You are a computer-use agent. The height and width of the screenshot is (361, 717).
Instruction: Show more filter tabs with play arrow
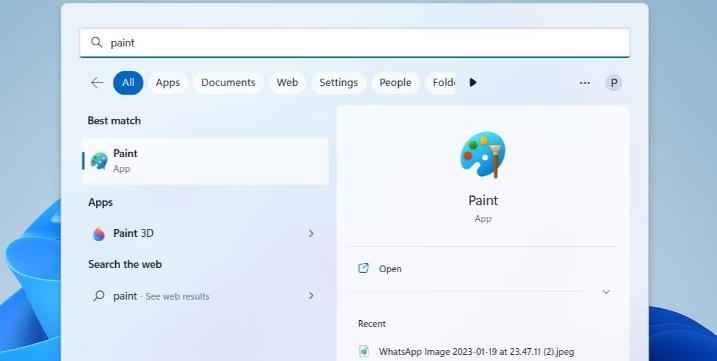(x=473, y=82)
